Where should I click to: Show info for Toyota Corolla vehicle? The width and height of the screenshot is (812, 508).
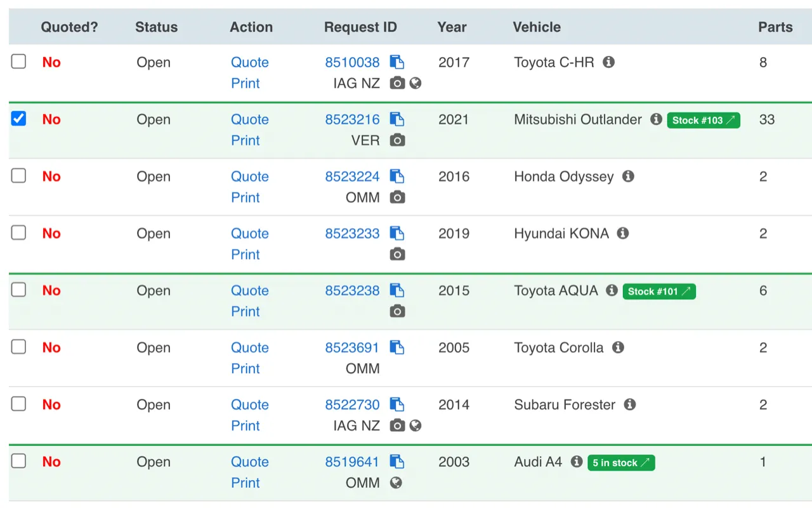(618, 348)
